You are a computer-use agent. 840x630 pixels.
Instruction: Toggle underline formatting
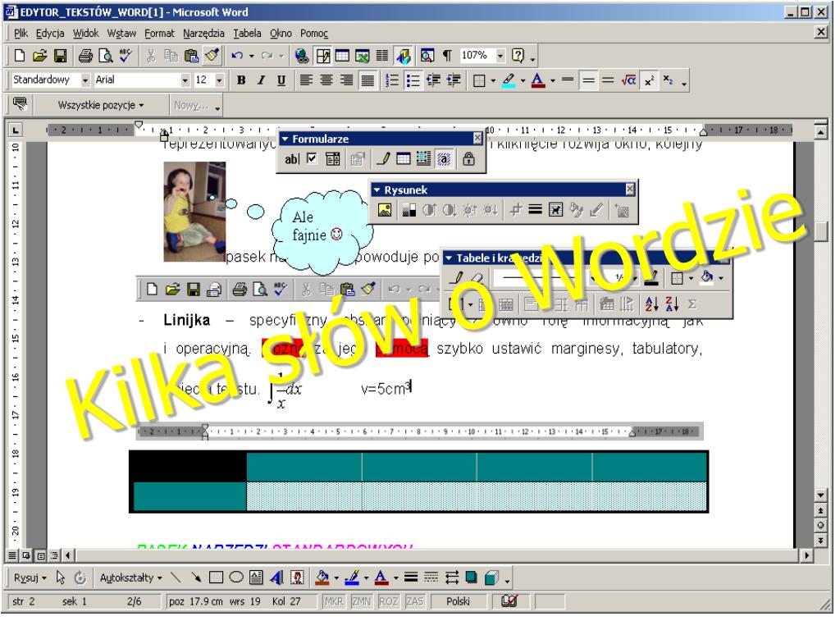click(x=281, y=80)
